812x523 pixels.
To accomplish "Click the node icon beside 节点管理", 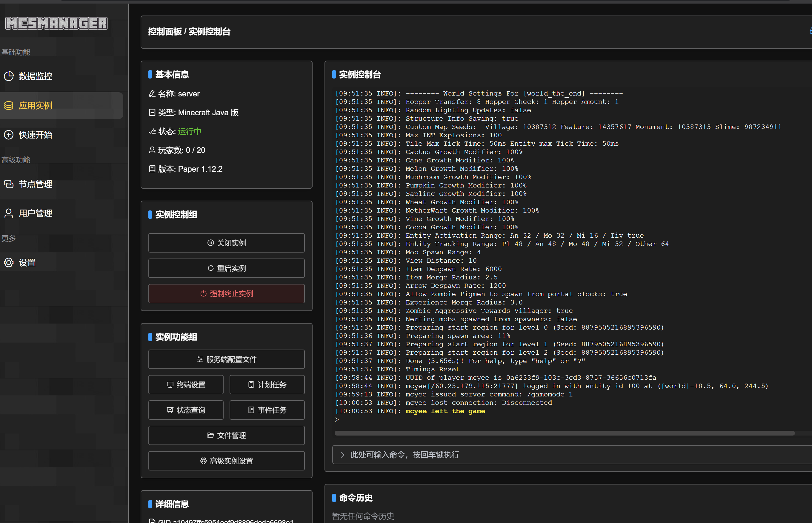I will pyautogui.click(x=9, y=184).
